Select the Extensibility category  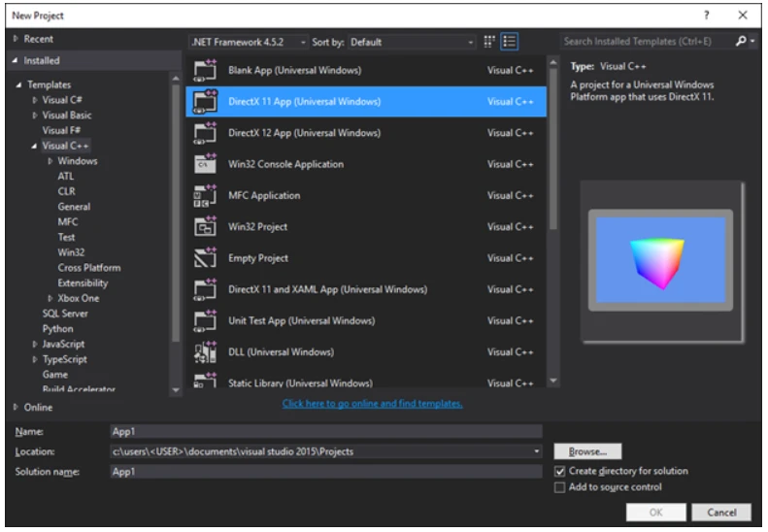[x=83, y=283]
